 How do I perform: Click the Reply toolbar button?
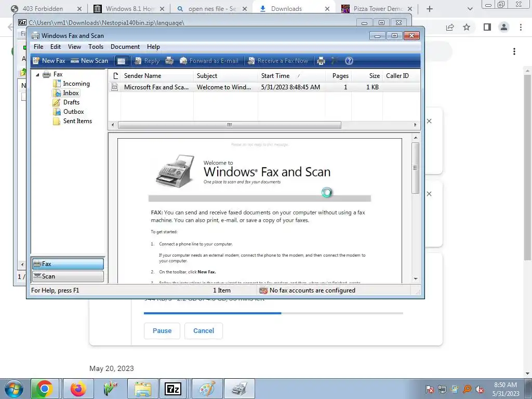coord(147,61)
